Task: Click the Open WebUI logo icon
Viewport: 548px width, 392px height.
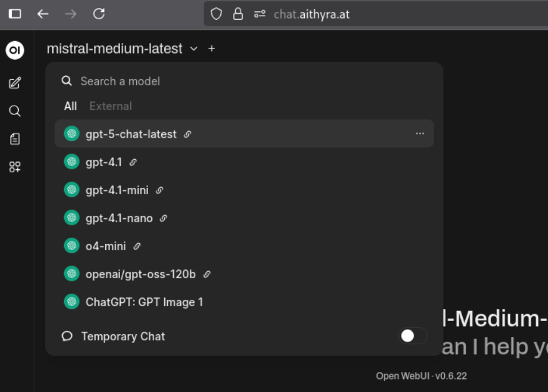Action: click(15, 50)
